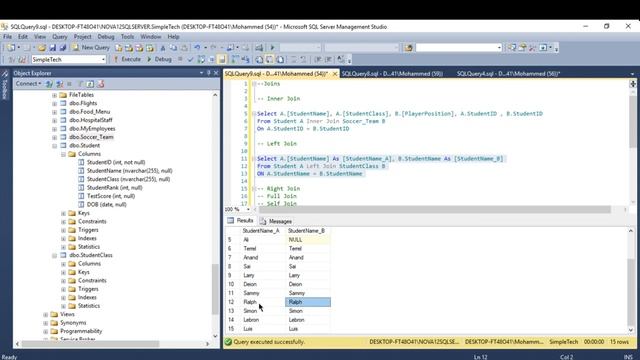Select the StudentRank (int, null) column
Viewport: 640px width, 360px height.
115,188
